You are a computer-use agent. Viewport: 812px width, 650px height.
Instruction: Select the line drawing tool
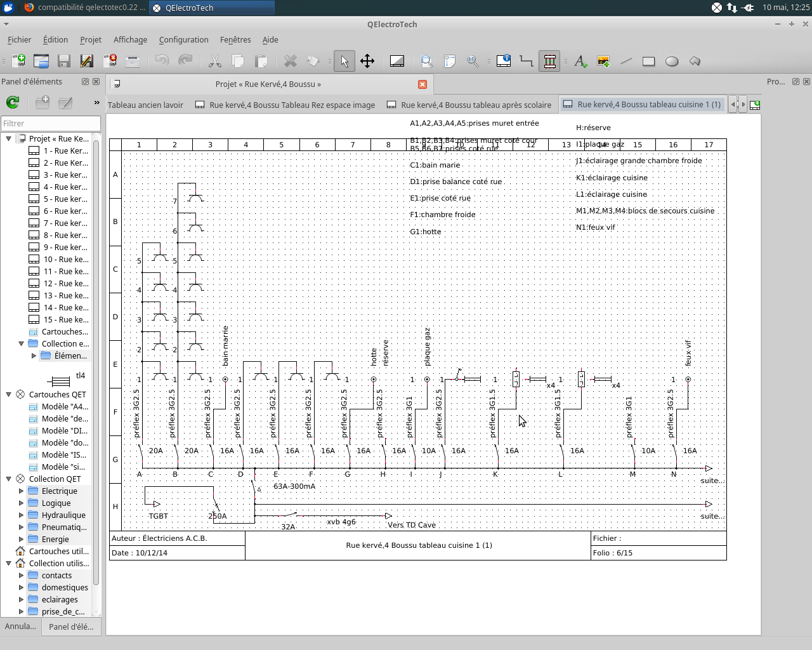coord(626,61)
